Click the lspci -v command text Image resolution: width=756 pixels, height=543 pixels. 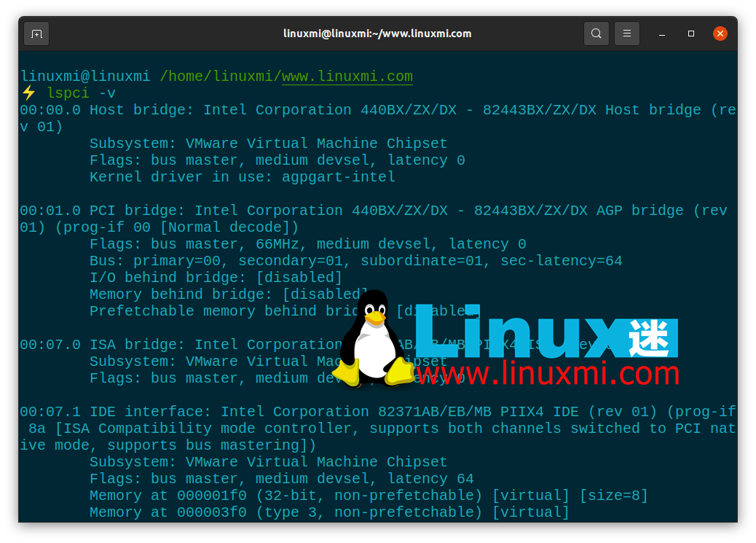[x=81, y=93]
